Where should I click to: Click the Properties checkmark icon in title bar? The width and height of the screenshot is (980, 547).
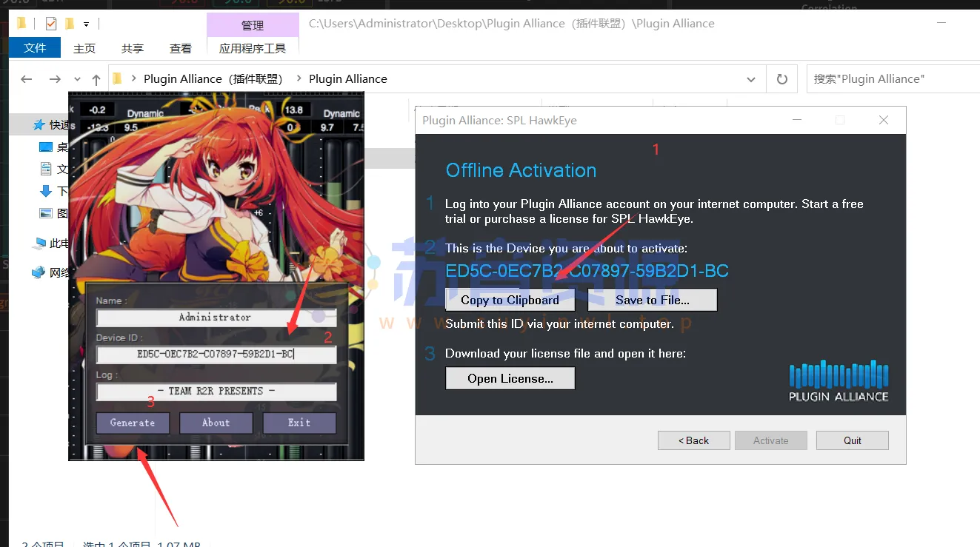[x=51, y=24]
